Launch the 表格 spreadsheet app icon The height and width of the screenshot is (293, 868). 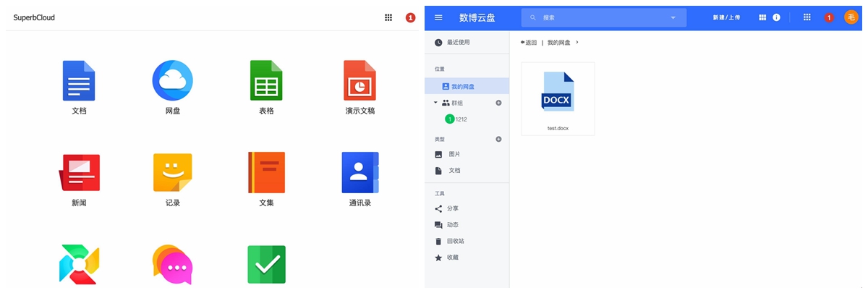[266, 80]
